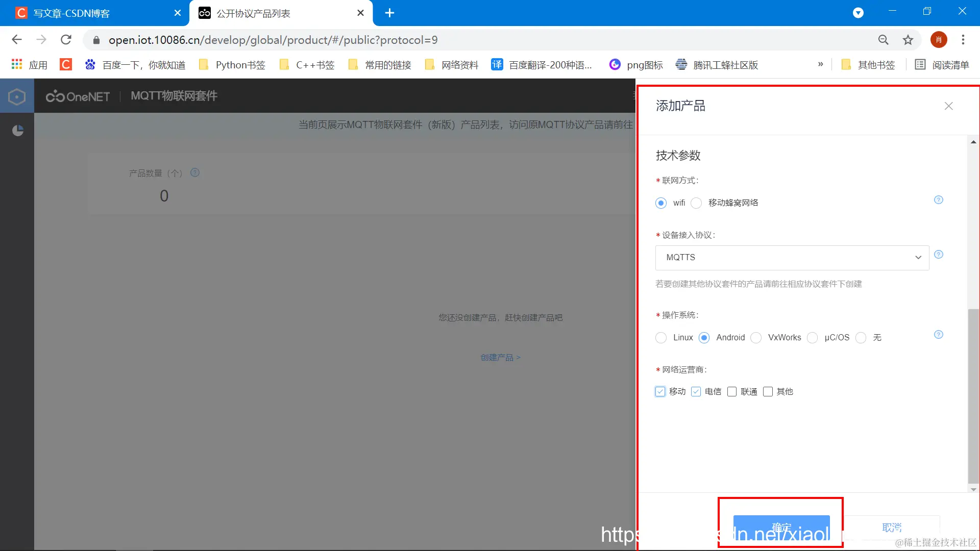Click the browser zoom magnifier icon
This screenshot has height=551, width=980.
pos(883,40)
